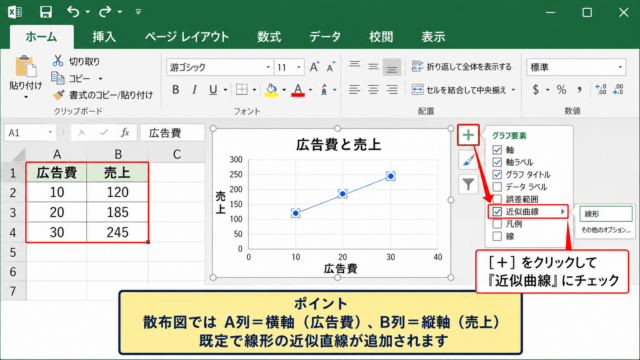Click the increase decimal places icon
The image size is (640, 360).
pyautogui.click(x=601, y=89)
